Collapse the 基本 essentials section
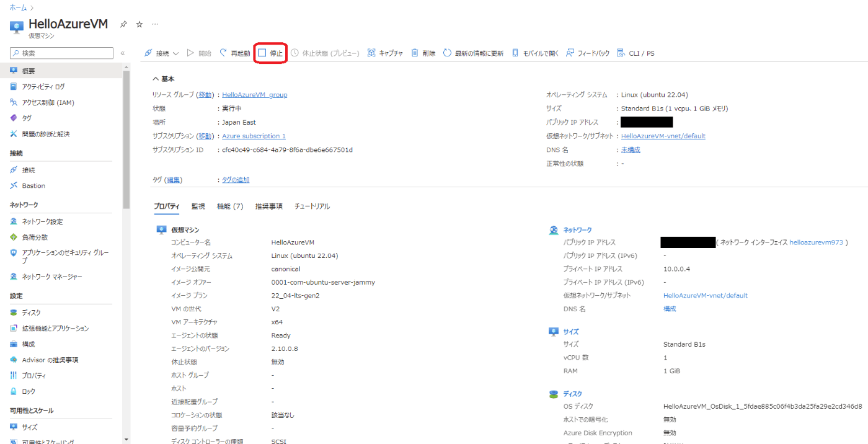Image resolution: width=868 pixels, height=444 pixels. click(x=164, y=79)
